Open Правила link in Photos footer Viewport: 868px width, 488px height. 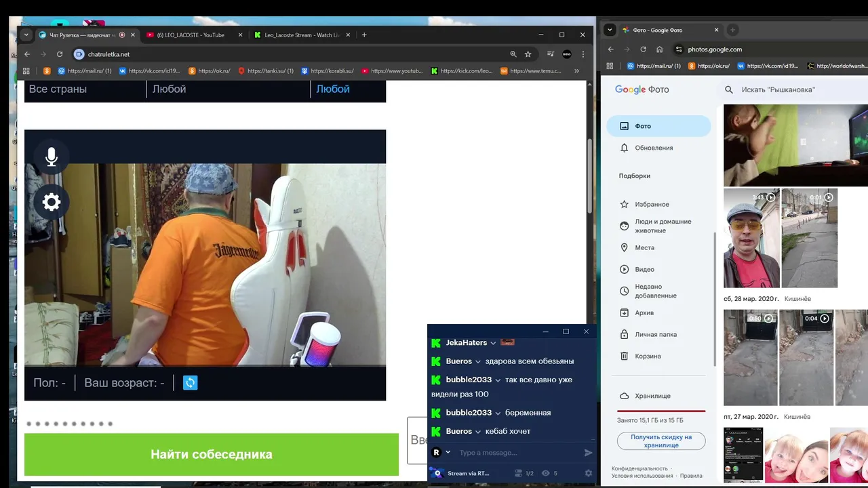click(x=691, y=476)
